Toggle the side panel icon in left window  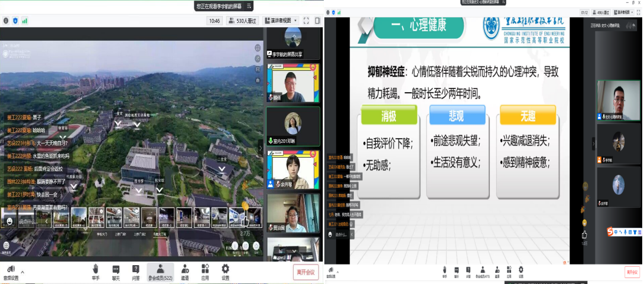(x=317, y=21)
